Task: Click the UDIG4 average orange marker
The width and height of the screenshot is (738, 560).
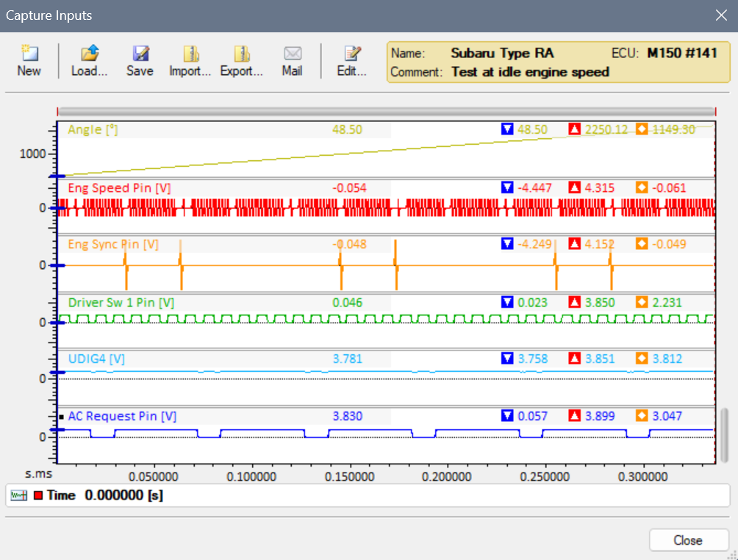Action: 642,359
